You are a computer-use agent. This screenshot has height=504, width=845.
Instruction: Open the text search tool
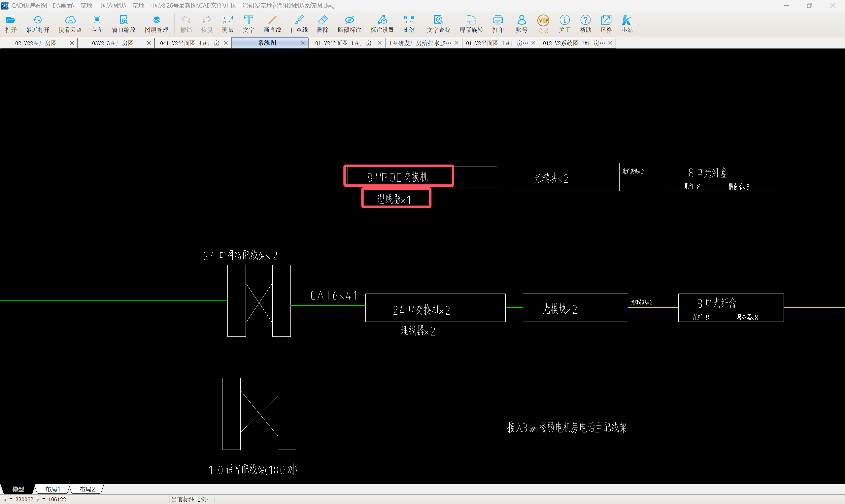[x=438, y=24]
